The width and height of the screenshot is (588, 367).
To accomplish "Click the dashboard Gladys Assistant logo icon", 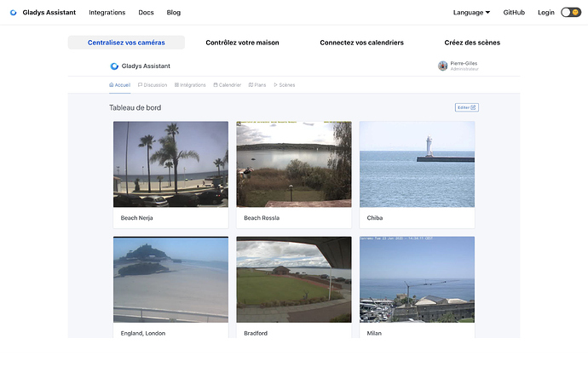I will [114, 66].
